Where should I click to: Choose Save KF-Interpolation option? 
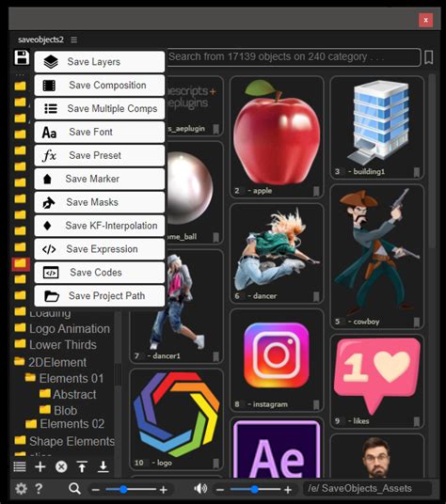click(x=100, y=226)
